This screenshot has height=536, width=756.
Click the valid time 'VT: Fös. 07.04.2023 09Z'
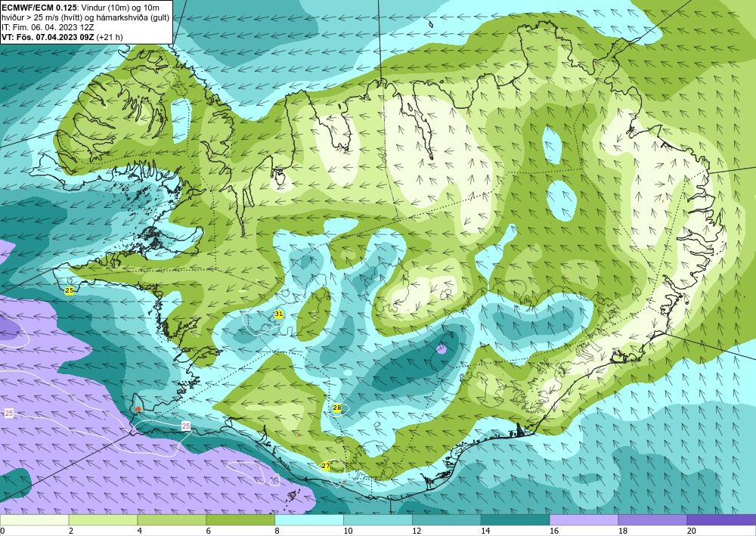click(x=48, y=37)
